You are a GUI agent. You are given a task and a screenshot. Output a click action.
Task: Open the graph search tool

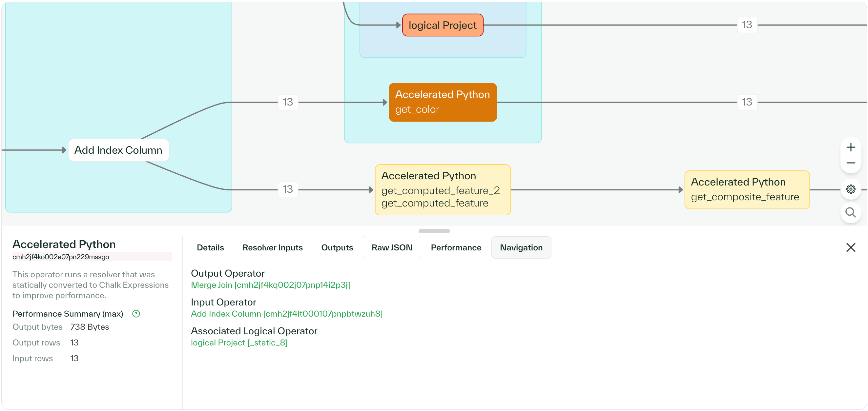click(851, 212)
